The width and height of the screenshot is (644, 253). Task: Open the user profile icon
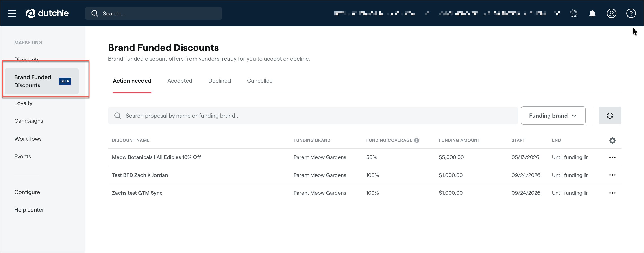coord(611,13)
